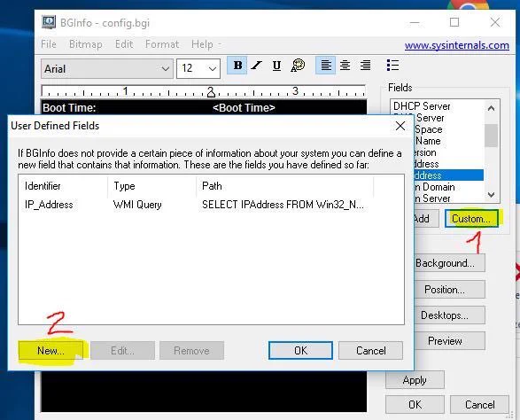The height and width of the screenshot is (420, 520).
Task: Confirm User Defined Fields with OK
Action: pyautogui.click(x=300, y=351)
